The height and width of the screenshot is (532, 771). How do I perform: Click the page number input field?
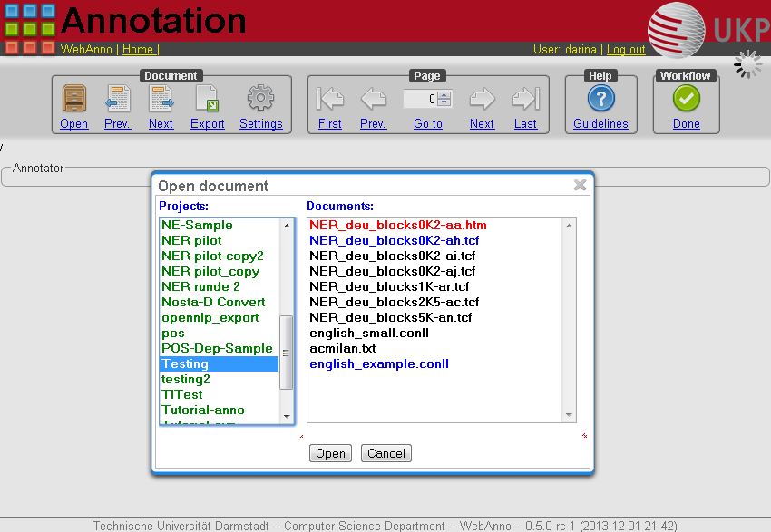420,99
